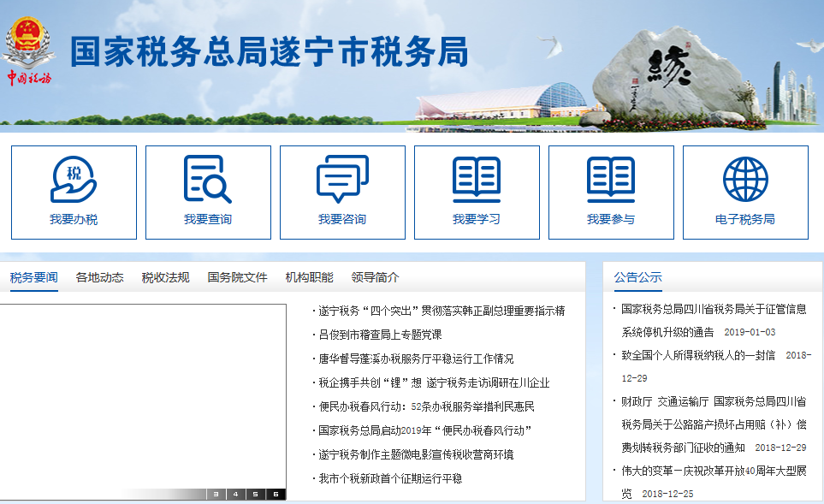The height and width of the screenshot is (504, 824).
Task: Click carousel page number 4
Action: click(x=235, y=494)
